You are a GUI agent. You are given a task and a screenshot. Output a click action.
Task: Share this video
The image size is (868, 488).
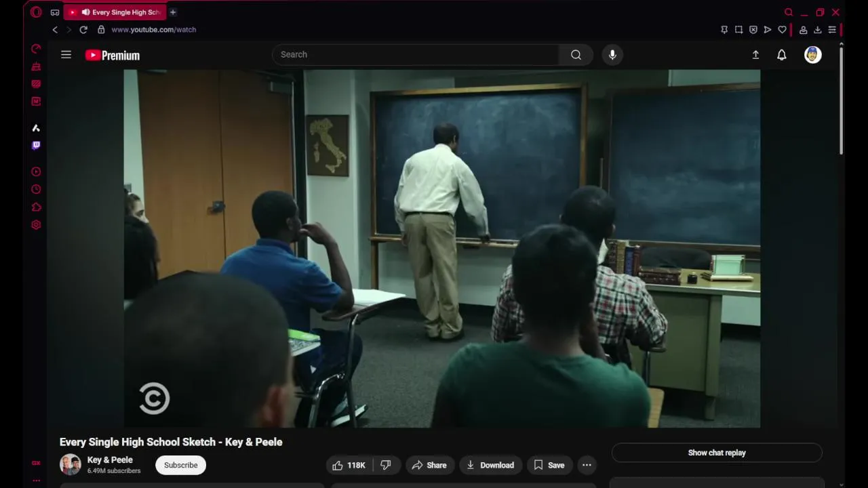pos(429,465)
